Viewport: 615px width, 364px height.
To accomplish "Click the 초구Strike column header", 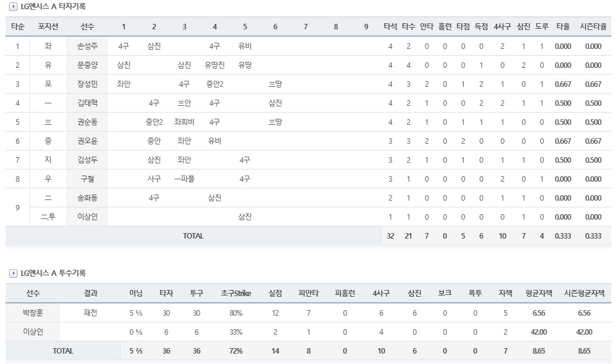I will 236,293.
